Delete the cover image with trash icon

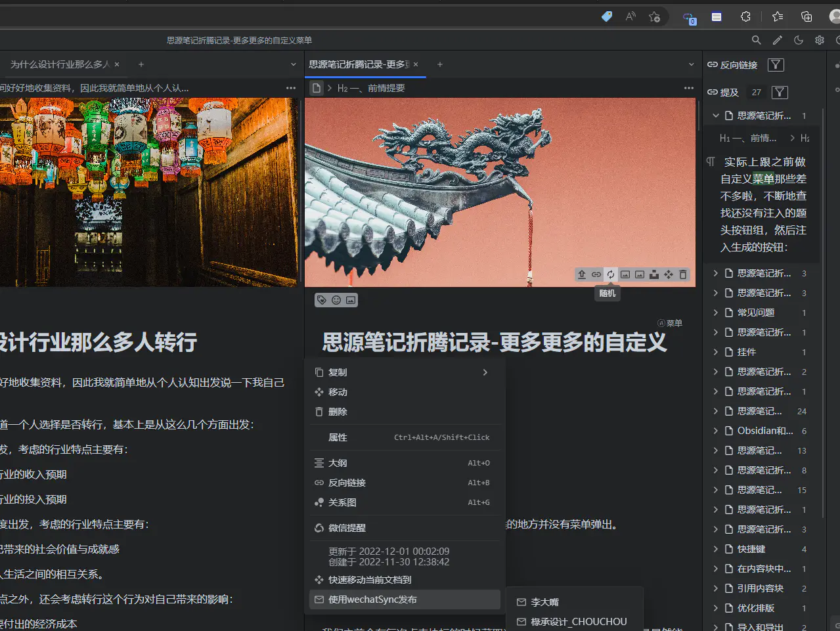[x=682, y=274]
